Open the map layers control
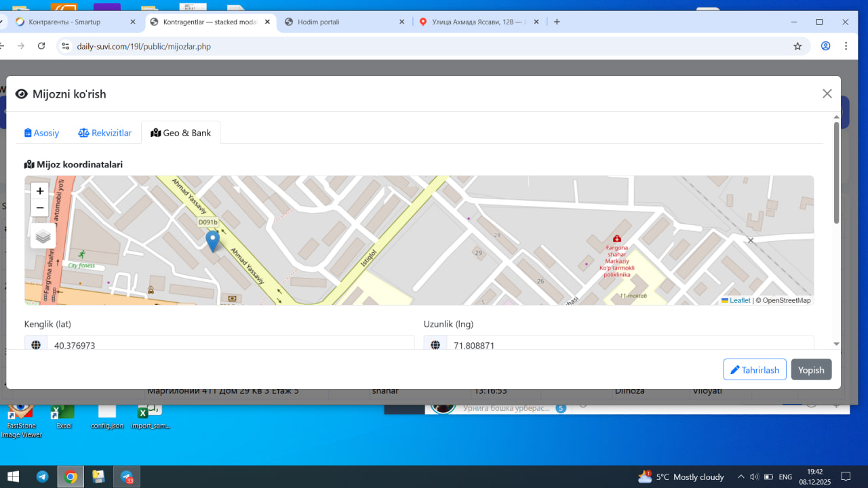Image resolution: width=868 pixels, height=488 pixels. (43, 236)
